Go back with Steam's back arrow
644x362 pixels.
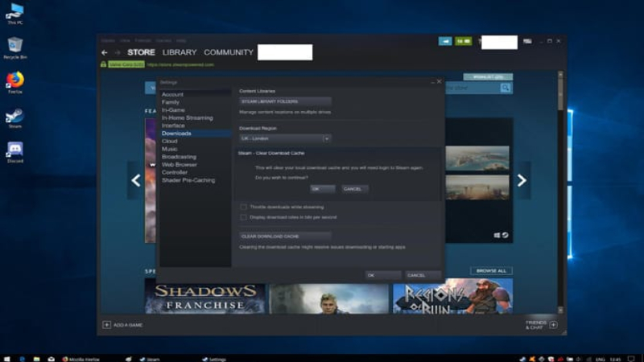click(x=105, y=52)
